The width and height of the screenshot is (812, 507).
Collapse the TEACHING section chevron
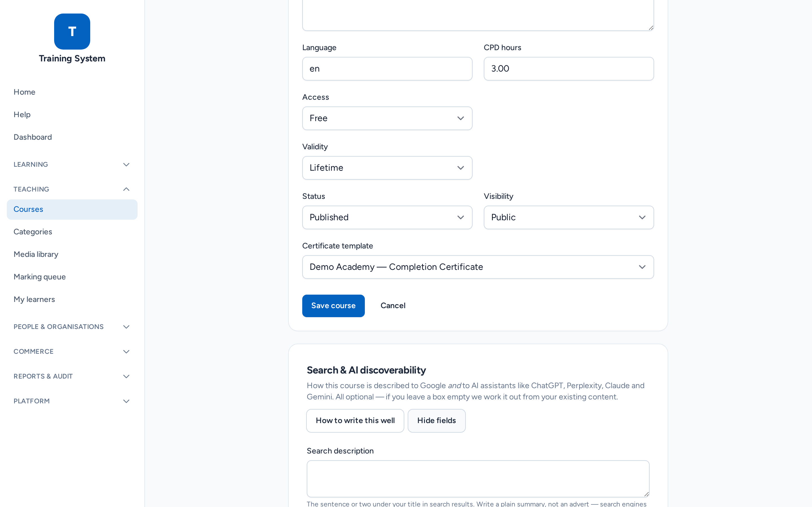click(x=126, y=190)
